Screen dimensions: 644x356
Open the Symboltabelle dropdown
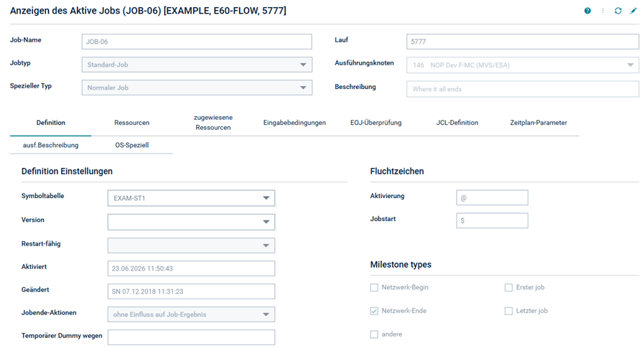(x=191, y=198)
